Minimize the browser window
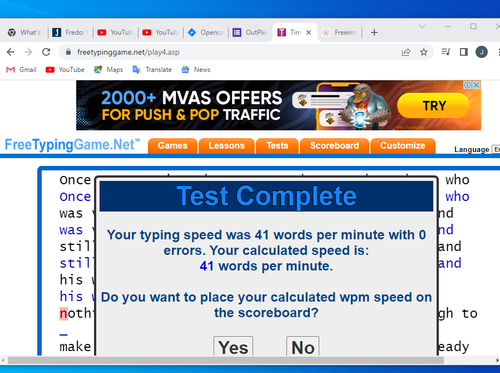Screen dimensions: 500x373 pyautogui.click(x=448, y=26)
